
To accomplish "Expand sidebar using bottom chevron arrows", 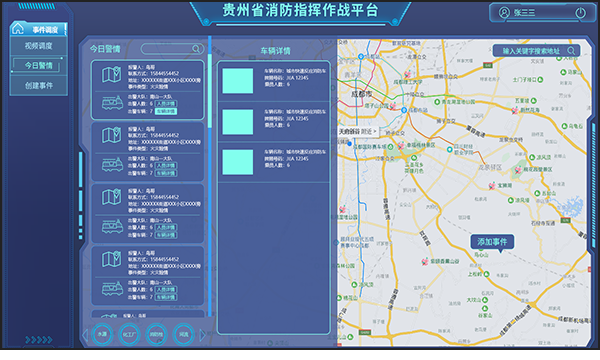I will click(x=39, y=339).
